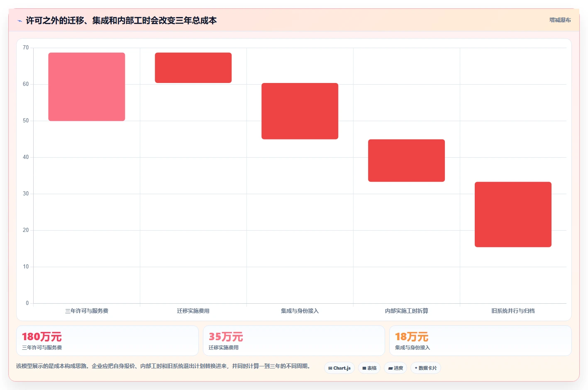The image size is (588, 390).
Task: Click the y-axis value 10
Action: [26, 267]
